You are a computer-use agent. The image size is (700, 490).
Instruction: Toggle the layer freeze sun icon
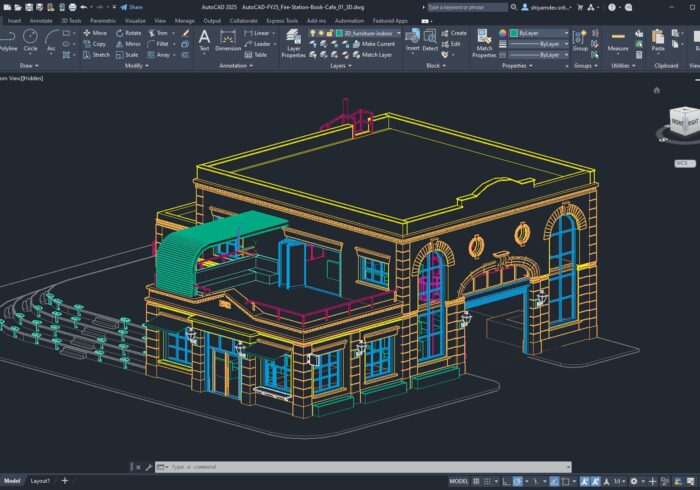(321, 33)
